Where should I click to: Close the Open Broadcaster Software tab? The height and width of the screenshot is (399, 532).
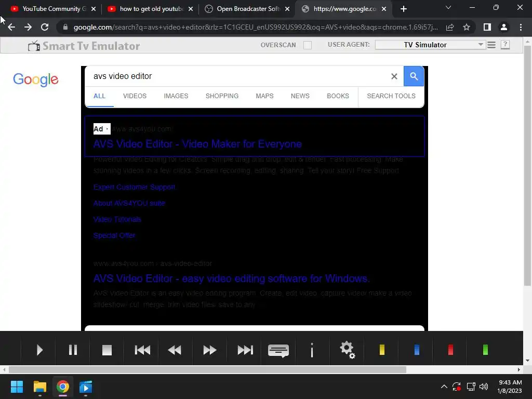287,9
